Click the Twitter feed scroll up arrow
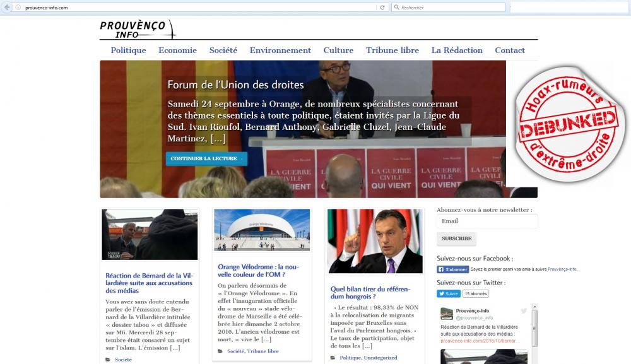Screen dimensions: 631x364 click(x=534, y=307)
